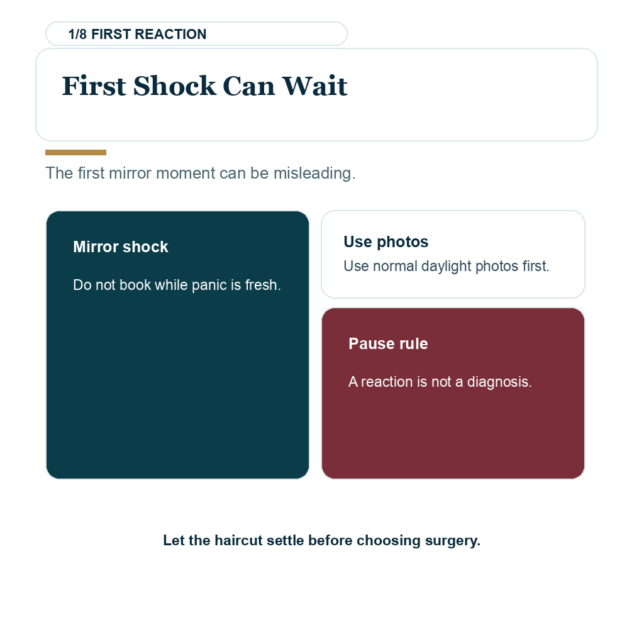The width and height of the screenshot is (644, 644).
Task: Select the 'Let the haircut settle' footer text
Action: (x=321, y=540)
